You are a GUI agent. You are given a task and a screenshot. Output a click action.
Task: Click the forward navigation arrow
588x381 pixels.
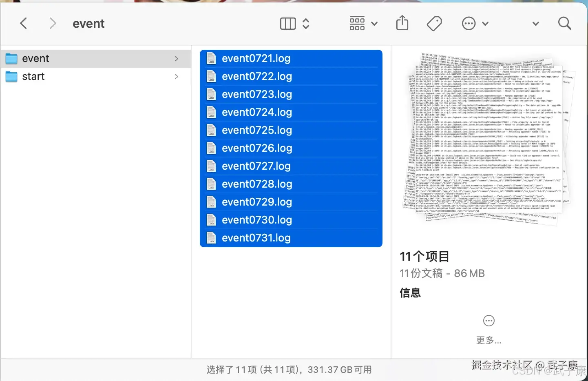pyautogui.click(x=53, y=23)
